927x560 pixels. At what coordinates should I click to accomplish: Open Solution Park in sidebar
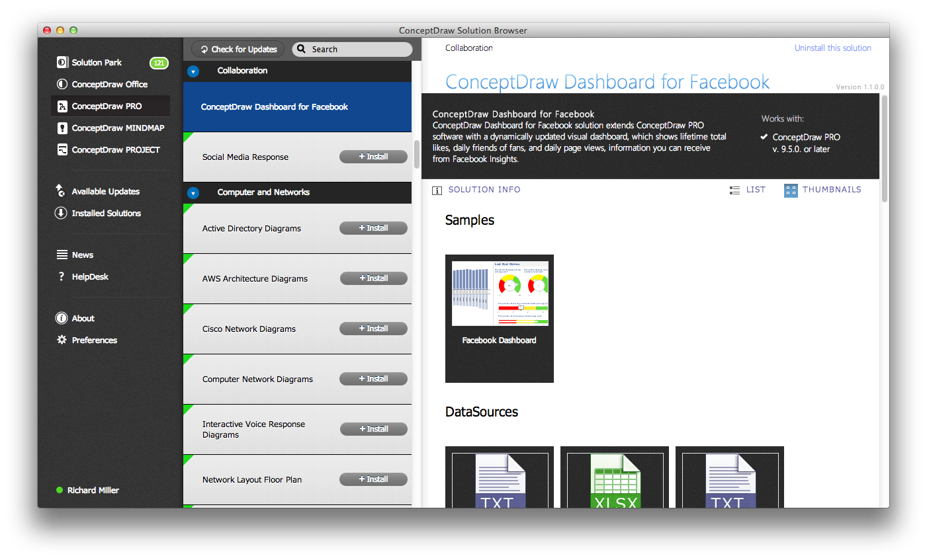click(x=97, y=62)
